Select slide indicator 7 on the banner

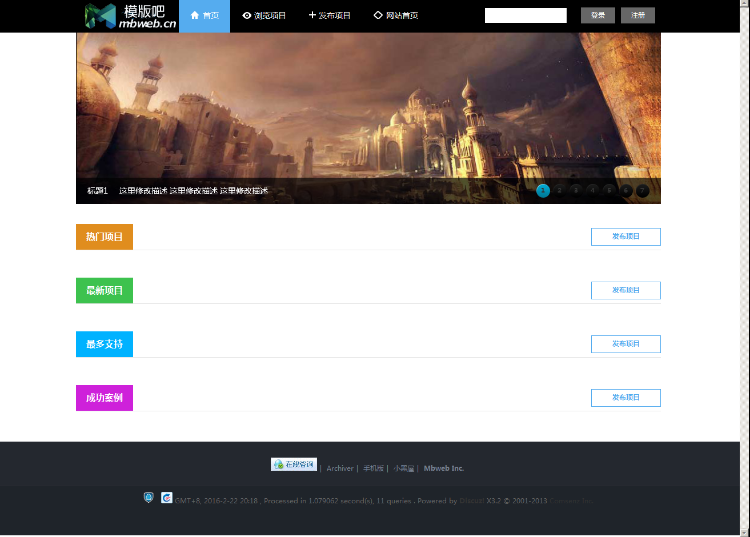[x=642, y=191]
